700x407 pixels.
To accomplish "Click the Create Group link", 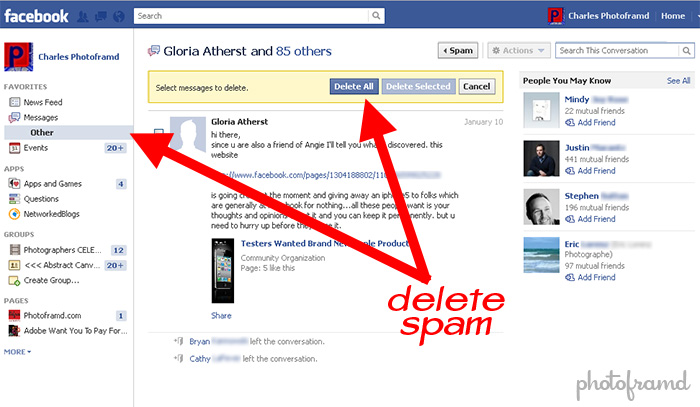I will click(51, 280).
